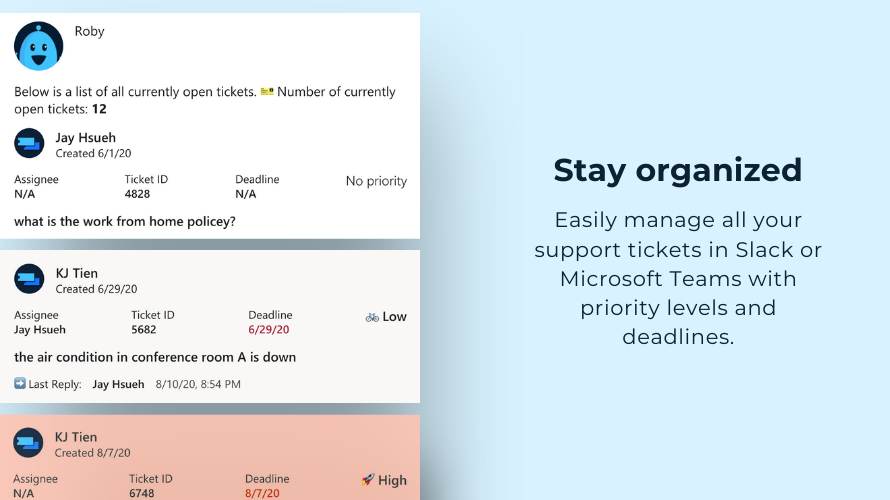Click the rocket High priority icon
890x500 pixels.
point(368,480)
